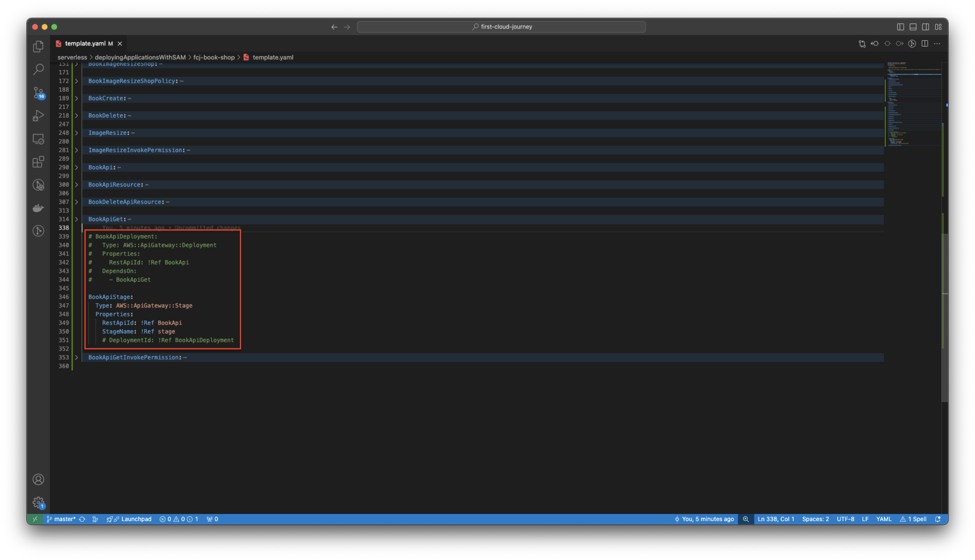Viewport: 975px width, 560px height.
Task: Click Ln 338, Col 1 to go to line
Action: [775, 519]
